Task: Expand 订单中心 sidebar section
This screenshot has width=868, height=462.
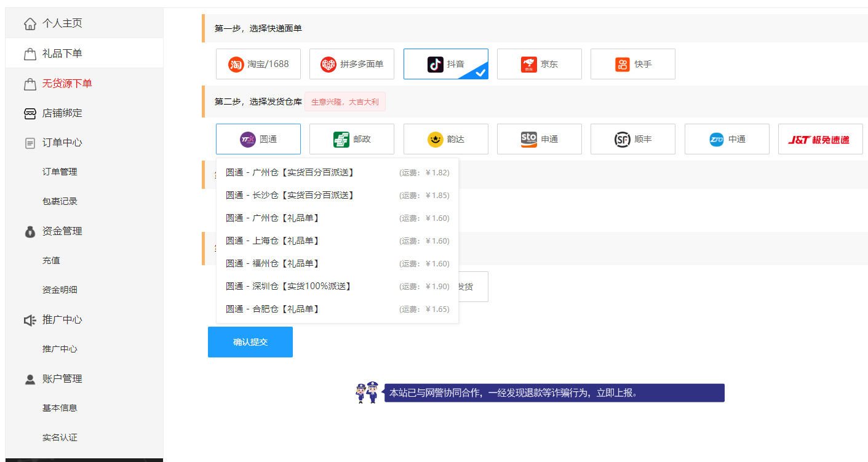Action: pyautogui.click(x=84, y=143)
